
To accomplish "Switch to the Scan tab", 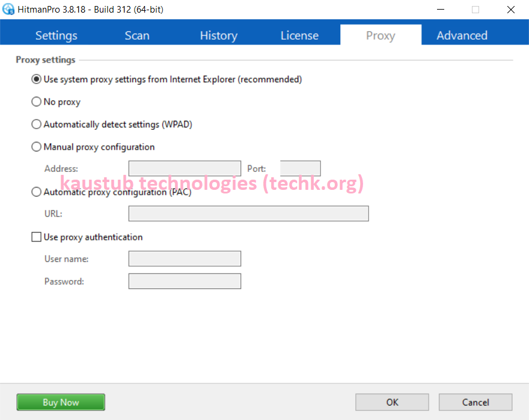I will [137, 35].
